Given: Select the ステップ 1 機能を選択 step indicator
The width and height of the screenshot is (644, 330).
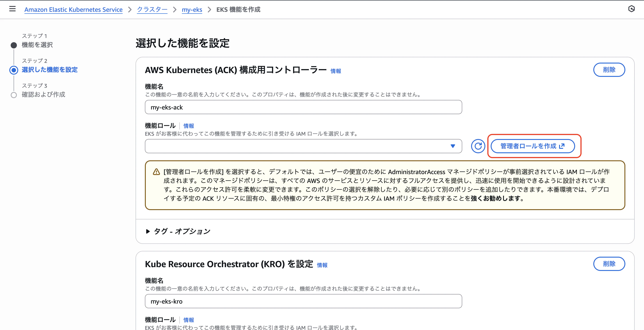Looking at the screenshot, I should (x=14, y=45).
